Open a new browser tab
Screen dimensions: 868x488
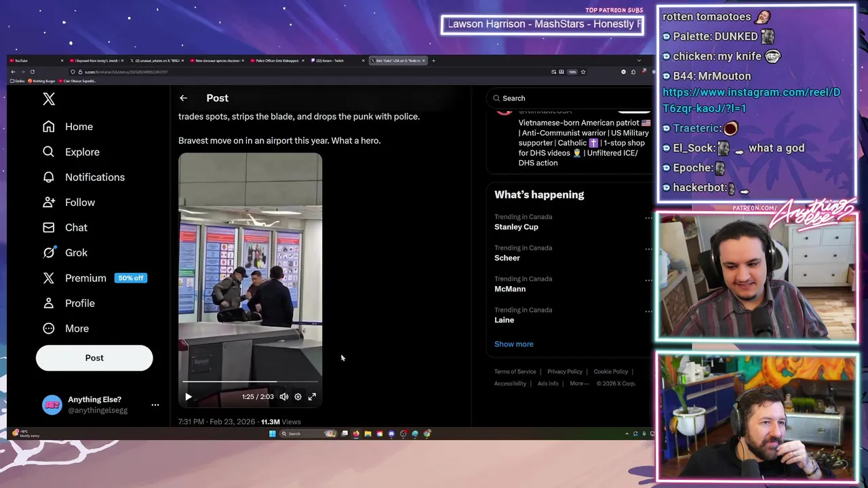coord(434,60)
